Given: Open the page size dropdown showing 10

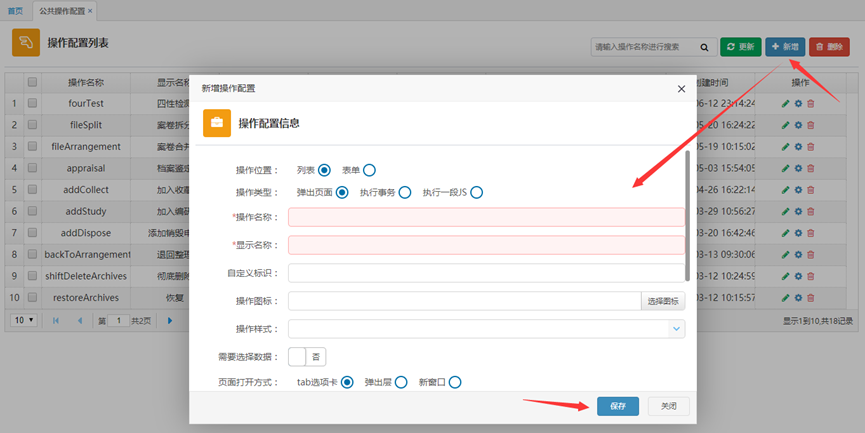Looking at the screenshot, I should 24,320.
